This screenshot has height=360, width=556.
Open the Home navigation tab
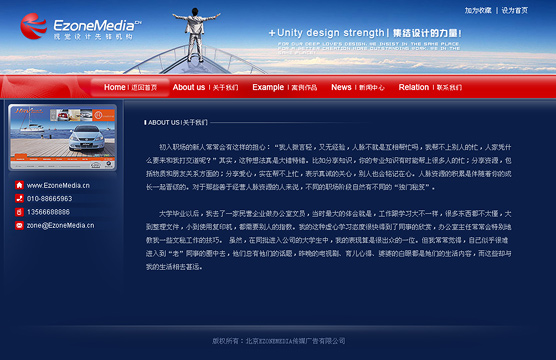tap(130, 87)
